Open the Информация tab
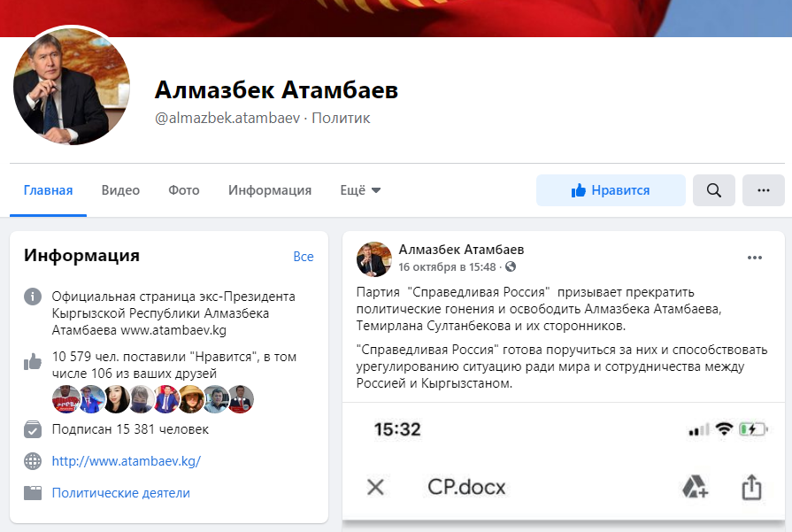This screenshot has width=792, height=532. (270, 190)
